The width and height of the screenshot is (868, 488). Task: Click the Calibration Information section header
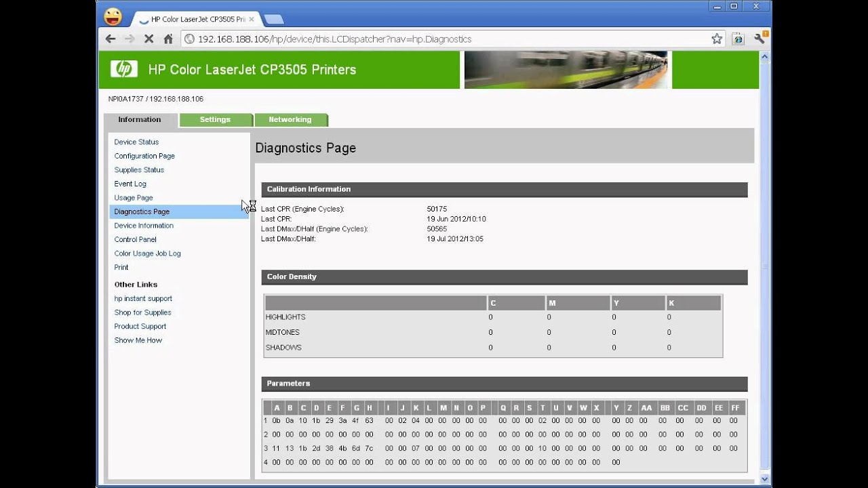(x=505, y=189)
